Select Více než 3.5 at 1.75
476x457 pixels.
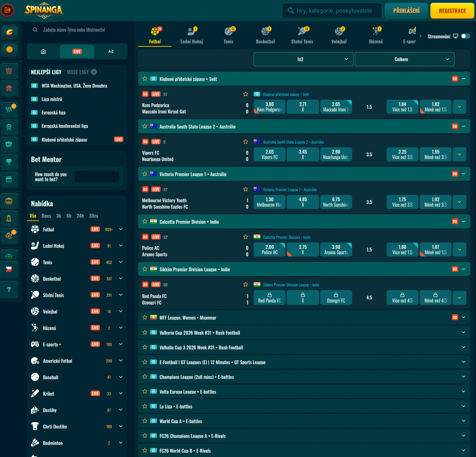(x=402, y=202)
